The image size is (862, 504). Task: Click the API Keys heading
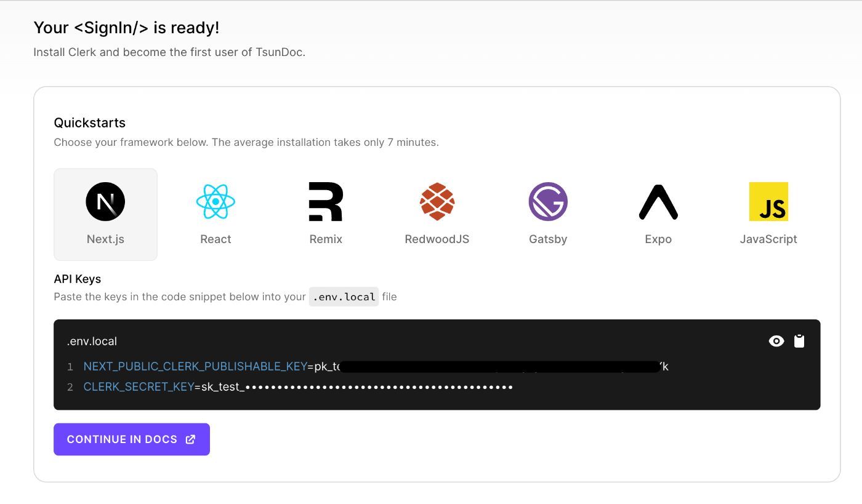tap(78, 279)
